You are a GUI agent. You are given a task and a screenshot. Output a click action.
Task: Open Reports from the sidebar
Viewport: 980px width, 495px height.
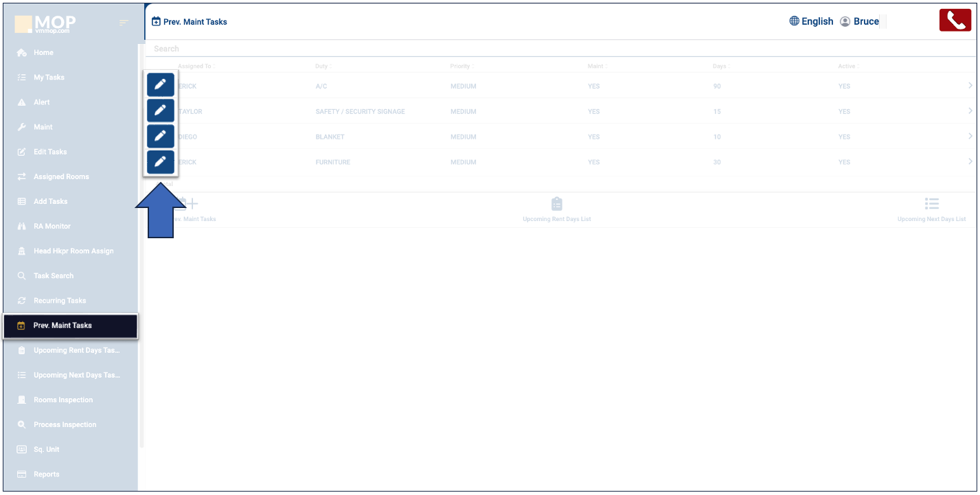coord(46,474)
